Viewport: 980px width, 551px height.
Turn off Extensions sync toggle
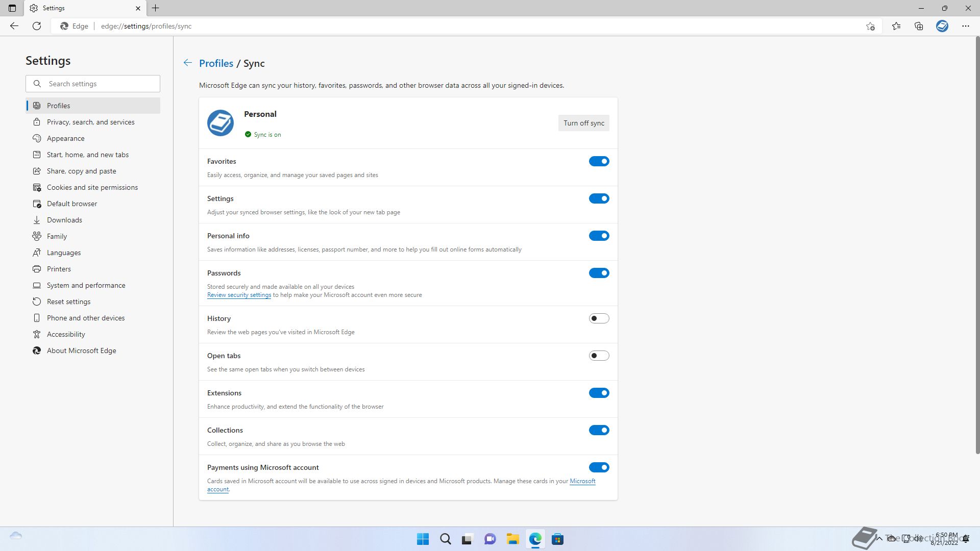[x=599, y=393]
